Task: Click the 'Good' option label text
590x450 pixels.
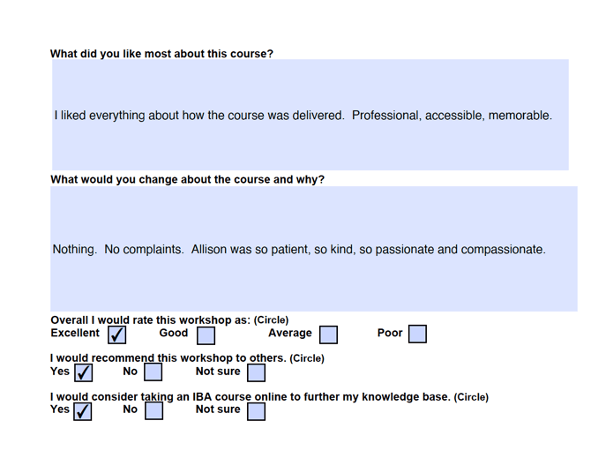Action: [173, 333]
